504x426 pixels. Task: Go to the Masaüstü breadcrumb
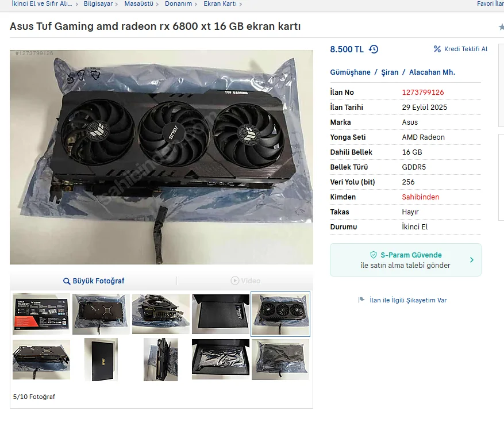(139, 3)
